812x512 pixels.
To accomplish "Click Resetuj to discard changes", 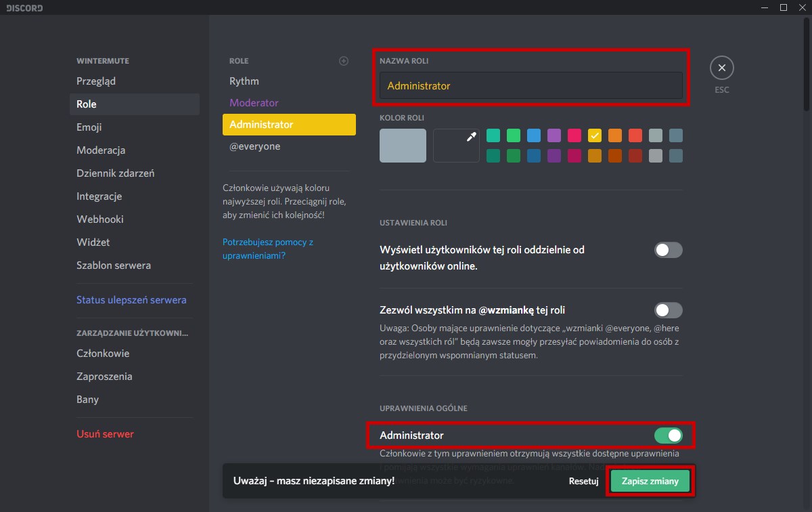I will 584,482.
